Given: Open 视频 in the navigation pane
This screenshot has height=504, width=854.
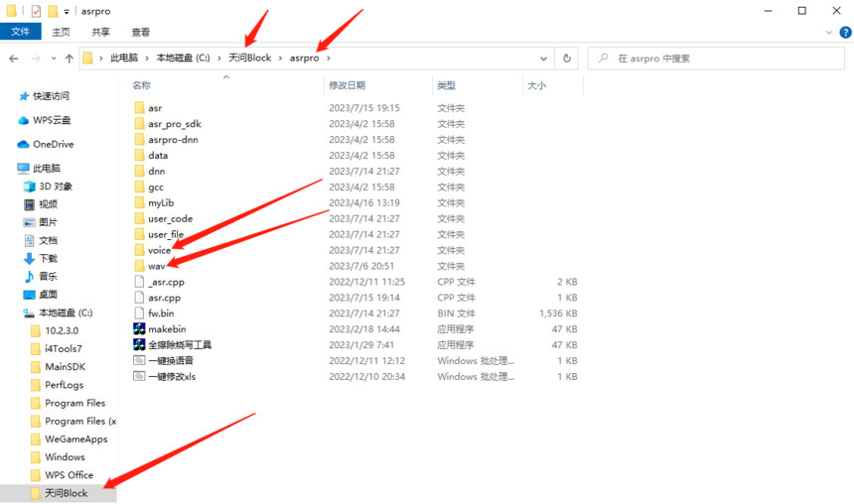Looking at the screenshot, I should [x=48, y=204].
